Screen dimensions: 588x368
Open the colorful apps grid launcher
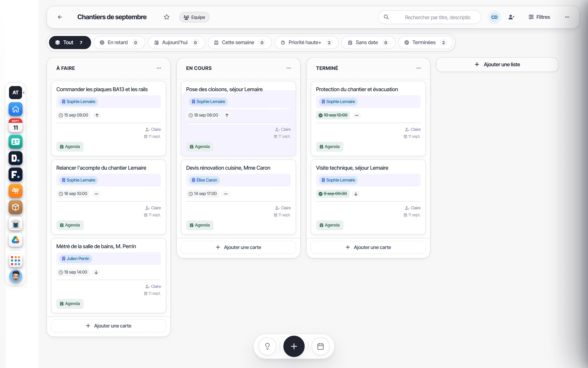16,261
